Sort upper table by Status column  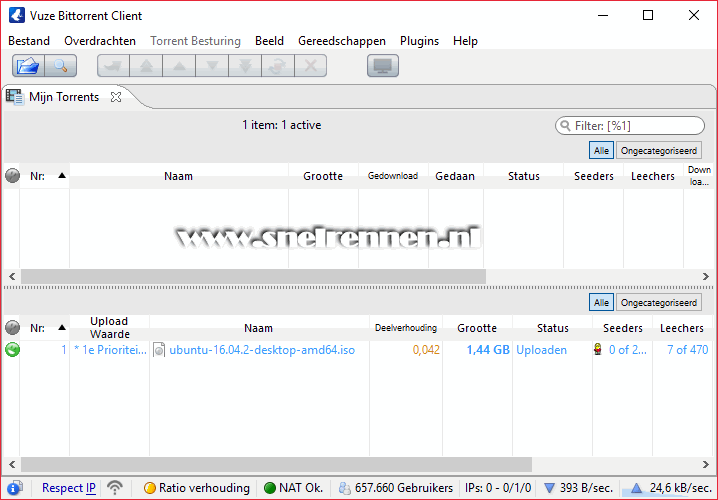[523, 176]
